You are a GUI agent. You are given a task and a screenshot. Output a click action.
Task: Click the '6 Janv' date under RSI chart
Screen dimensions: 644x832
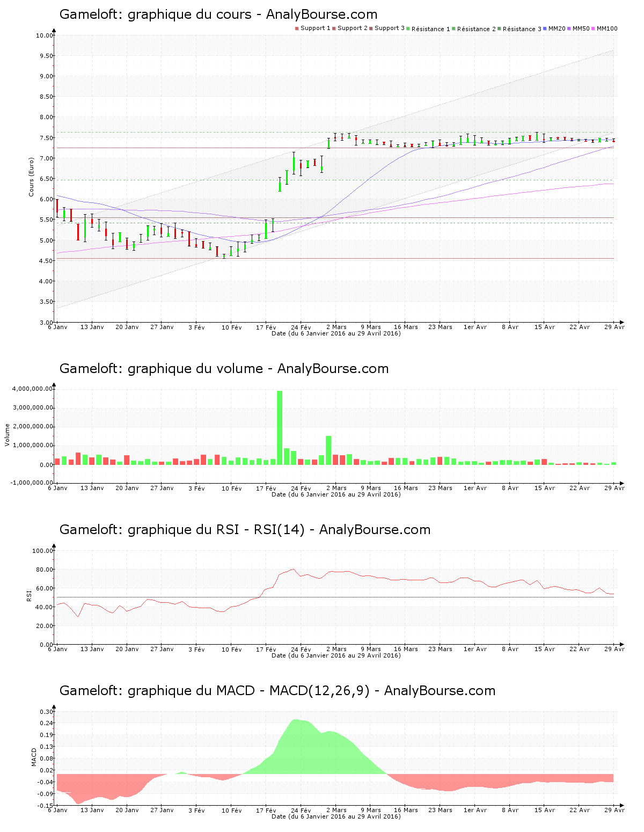[x=58, y=649]
